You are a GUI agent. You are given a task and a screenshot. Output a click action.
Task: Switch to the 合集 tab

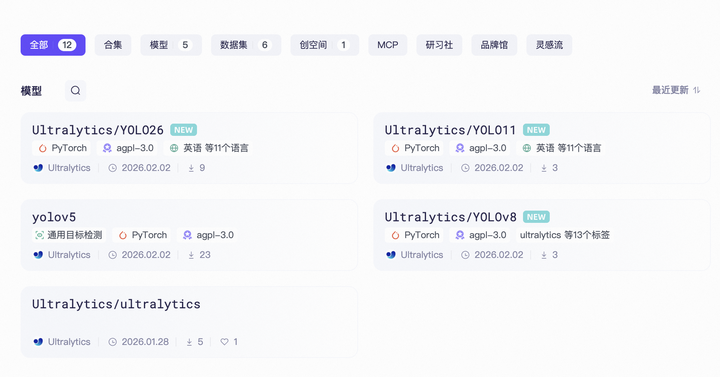[113, 45]
